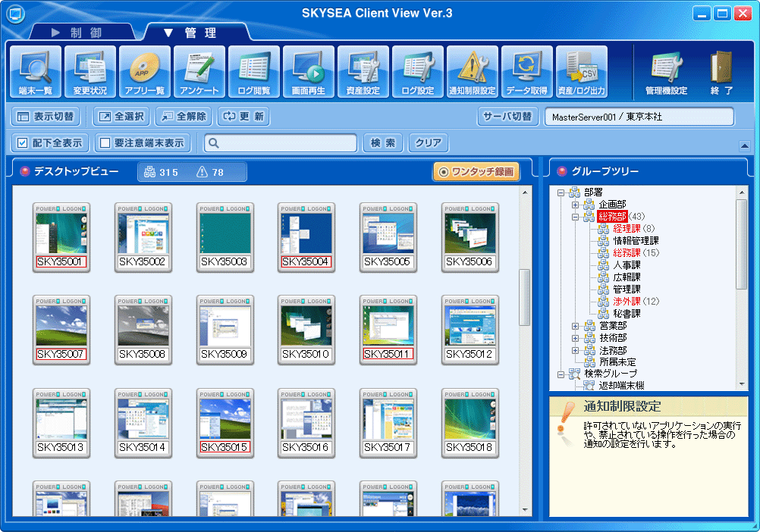Open the 端末一覧 terminal list tool
760x532 pixels.
point(36,72)
